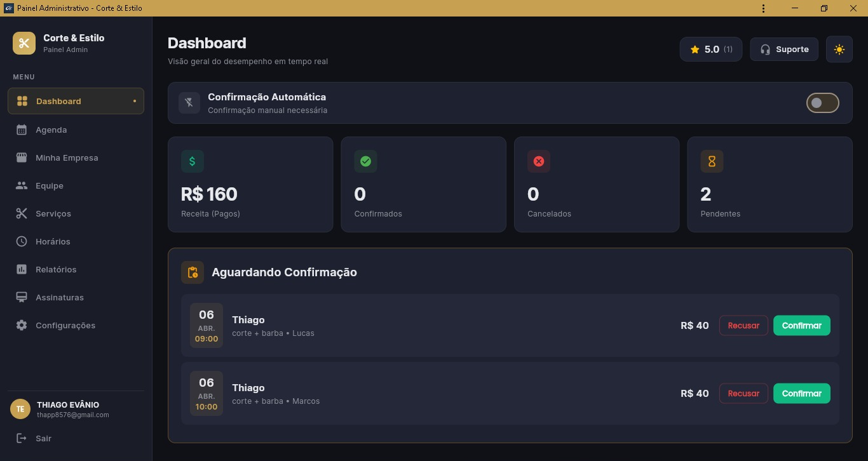This screenshot has width=868, height=461.
Task: Click the 5.0 star rating badge
Action: click(710, 49)
